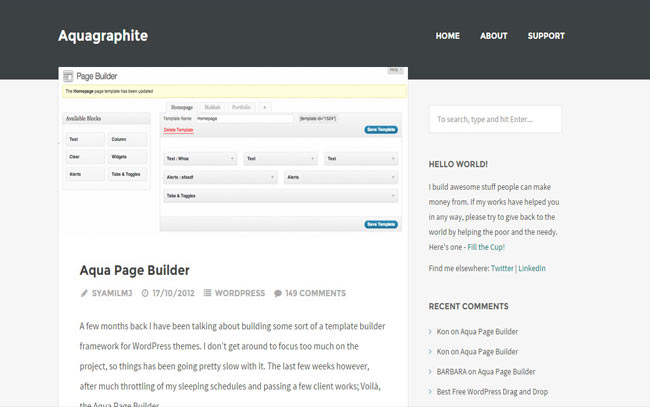This screenshot has height=407, width=650.
Task: Open the ABOUT menu item
Action: [x=493, y=36]
